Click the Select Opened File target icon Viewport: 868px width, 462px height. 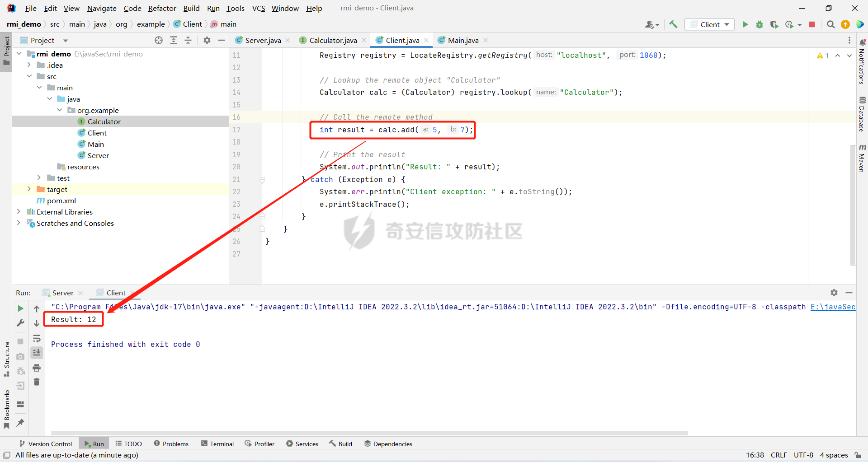click(159, 41)
